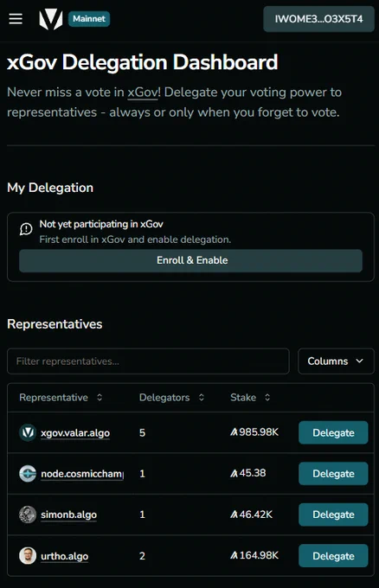This screenshot has height=588, width=379.
Task: Open simonb.algo representative link
Action: point(68,514)
